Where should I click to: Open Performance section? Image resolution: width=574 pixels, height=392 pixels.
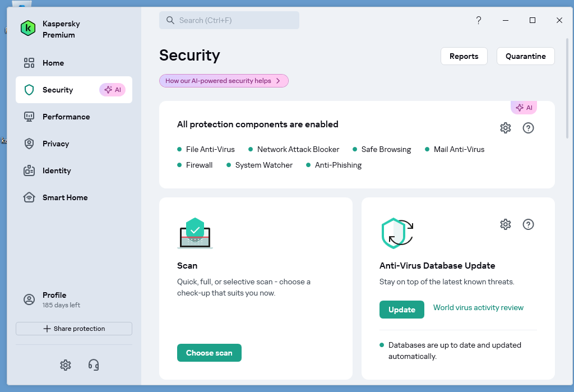click(74, 117)
